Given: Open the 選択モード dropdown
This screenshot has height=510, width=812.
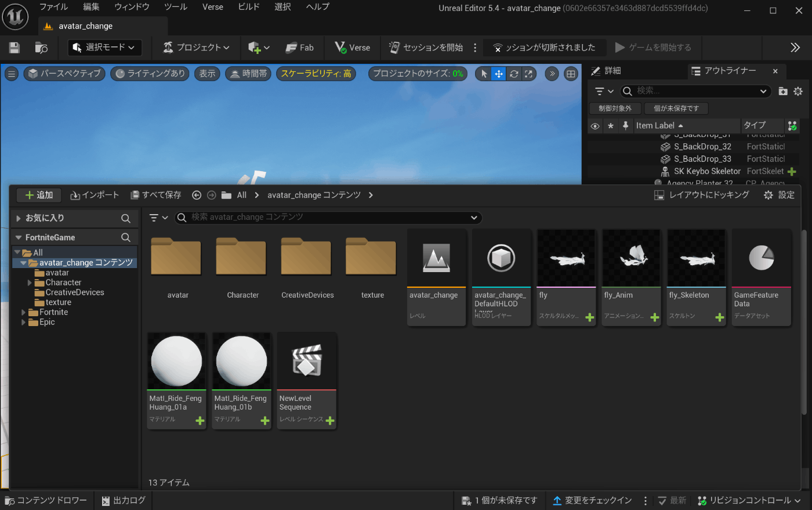Looking at the screenshot, I should [105, 48].
